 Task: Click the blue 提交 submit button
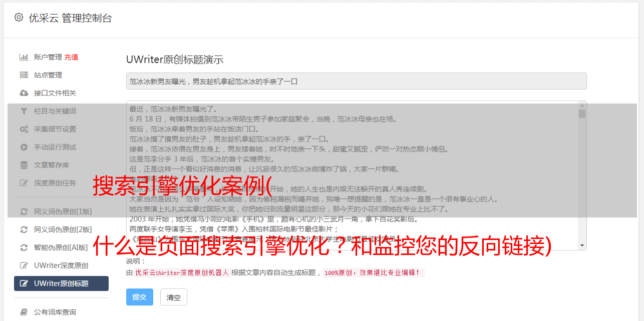click(x=140, y=297)
